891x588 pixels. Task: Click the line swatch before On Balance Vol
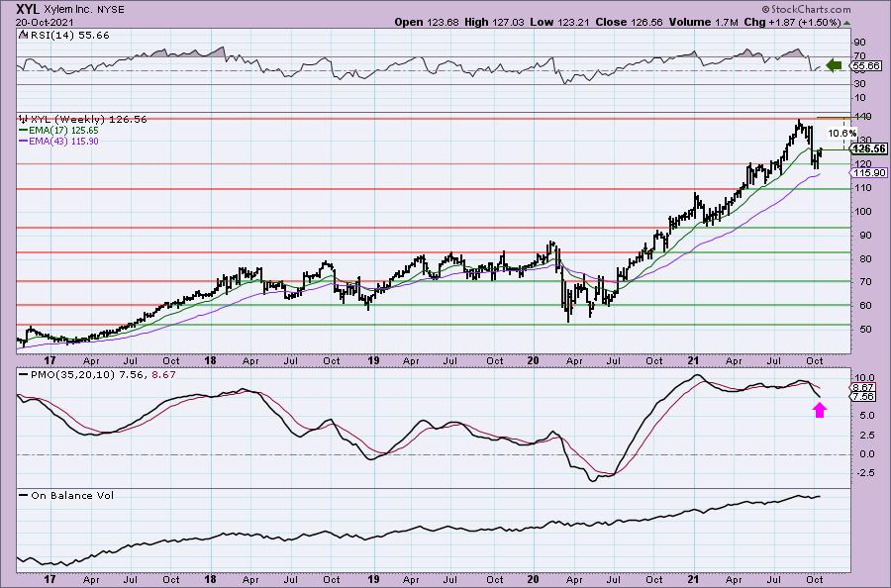coord(24,495)
